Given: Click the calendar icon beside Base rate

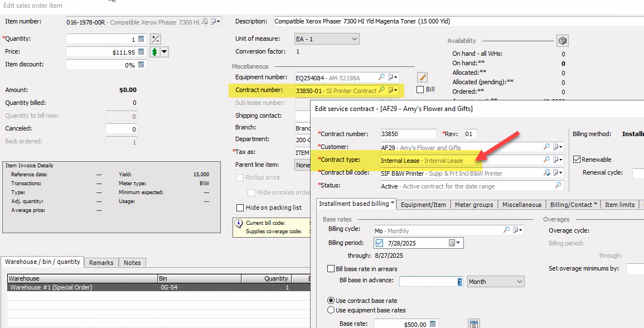Looking at the screenshot, I should pyautogui.click(x=474, y=324).
